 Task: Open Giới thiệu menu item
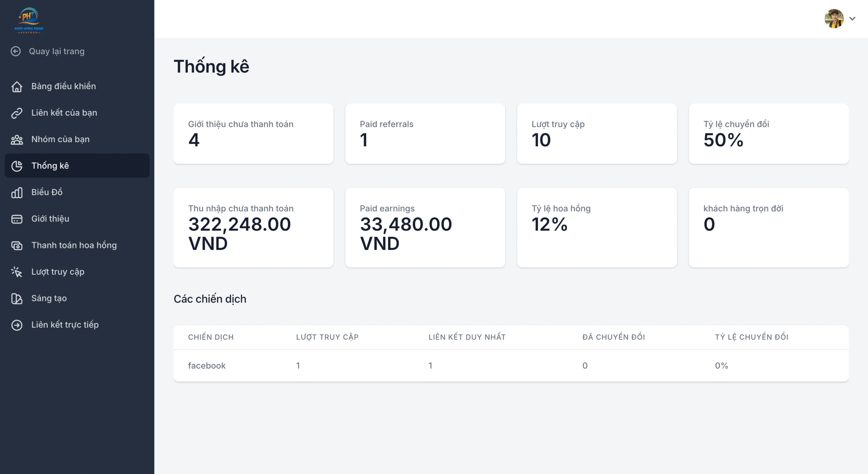coord(50,219)
